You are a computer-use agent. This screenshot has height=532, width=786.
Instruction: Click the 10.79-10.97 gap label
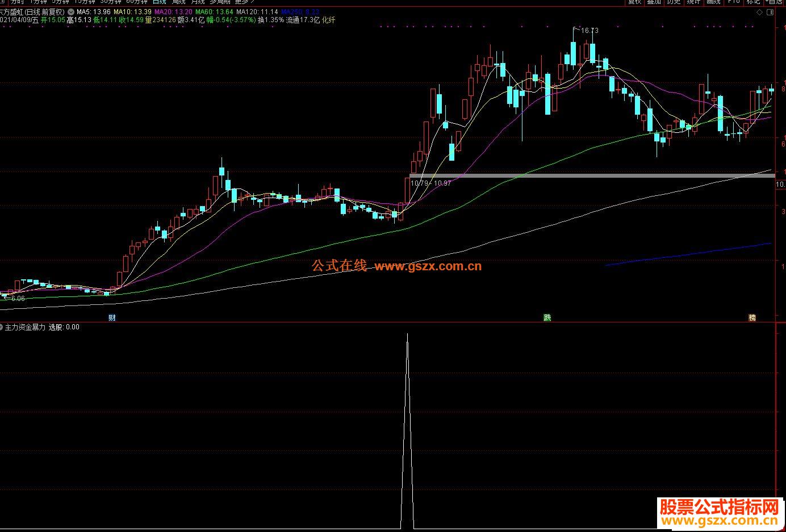pos(431,183)
